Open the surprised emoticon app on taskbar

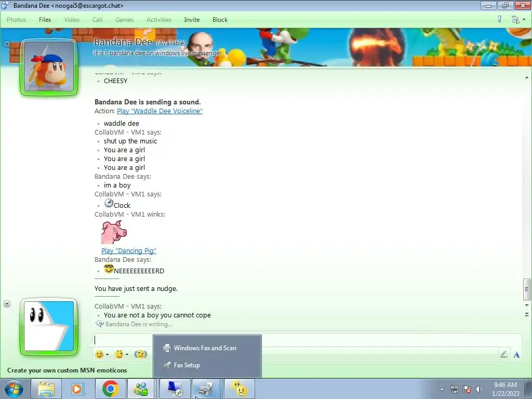tap(240, 389)
